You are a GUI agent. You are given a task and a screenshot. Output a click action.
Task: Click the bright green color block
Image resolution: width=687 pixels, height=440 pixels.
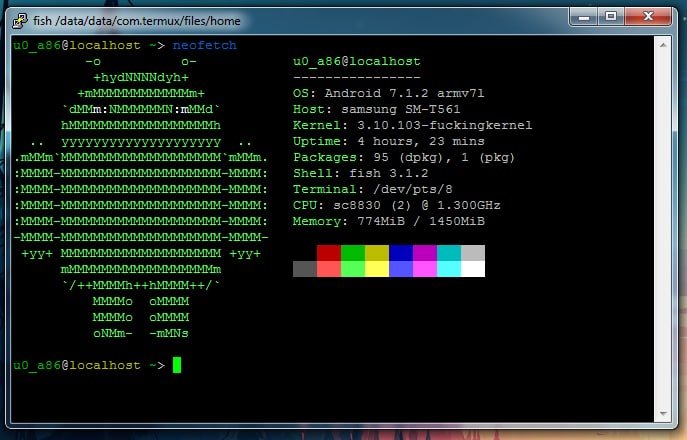point(353,269)
